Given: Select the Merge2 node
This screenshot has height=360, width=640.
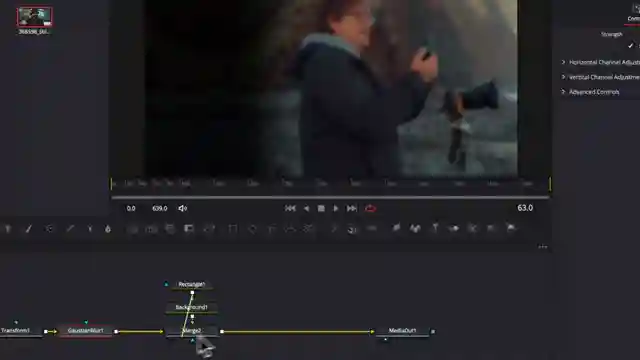Looking at the screenshot, I should click(191, 331).
